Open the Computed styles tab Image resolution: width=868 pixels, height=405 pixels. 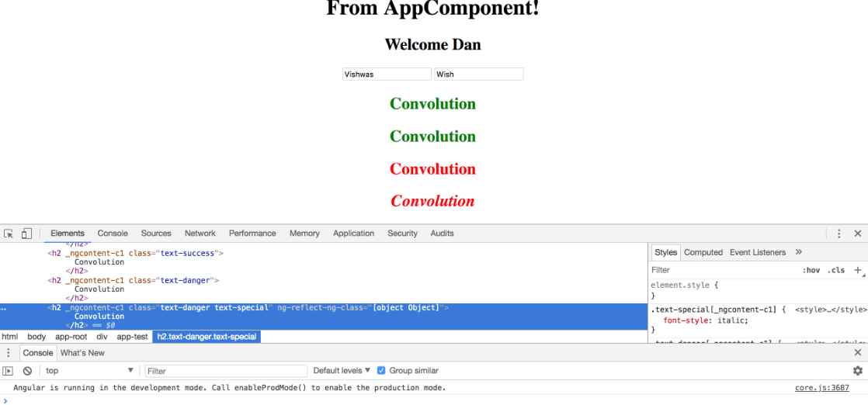point(703,252)
